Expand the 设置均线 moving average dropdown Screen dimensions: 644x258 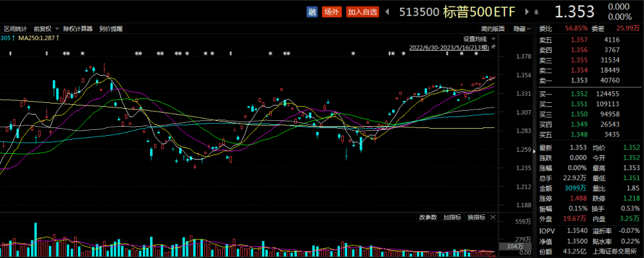479,39
